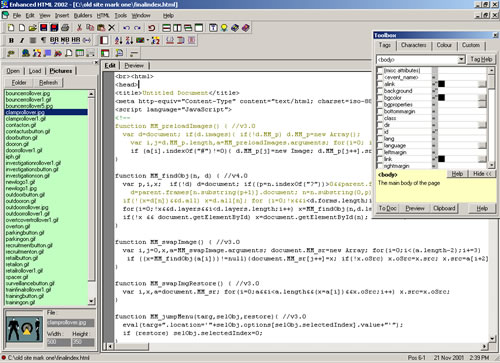
Task: Click the Open folder icon in the toolbar
Action: pos(32,28)
